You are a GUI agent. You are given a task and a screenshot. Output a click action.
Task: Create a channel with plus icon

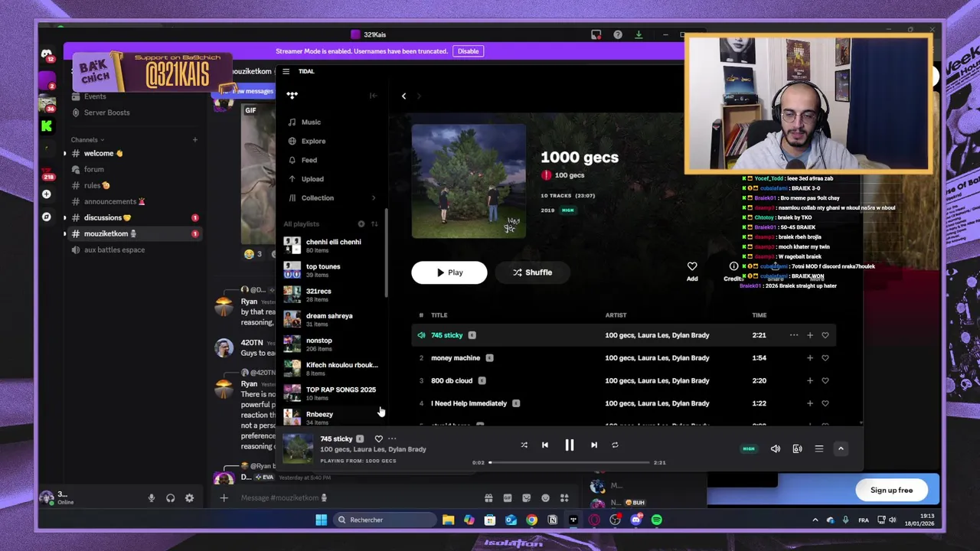point(194,140)
